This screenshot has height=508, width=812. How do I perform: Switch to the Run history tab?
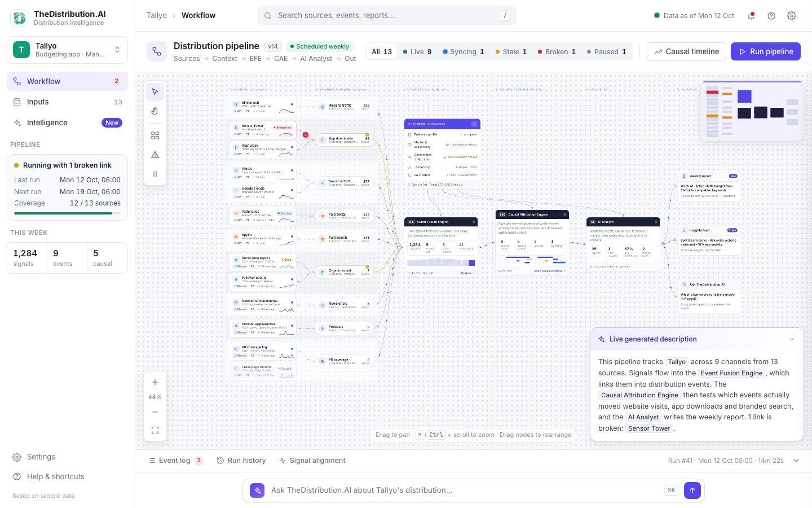pos(241,461)
